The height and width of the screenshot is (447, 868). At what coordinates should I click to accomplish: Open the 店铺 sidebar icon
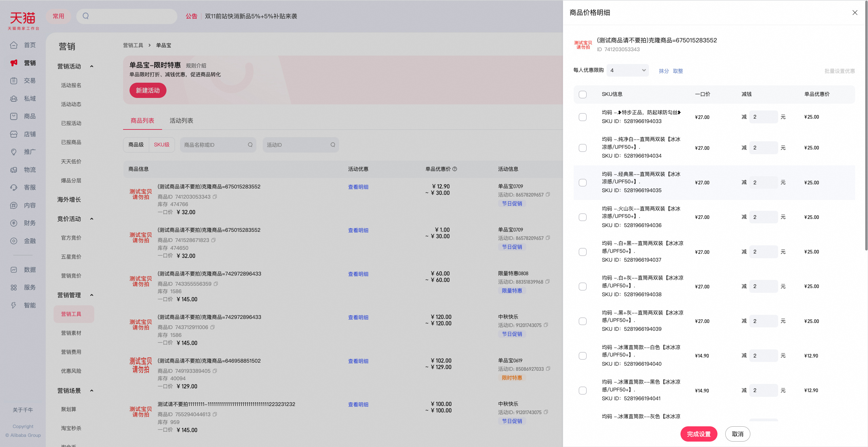point(14,134)
